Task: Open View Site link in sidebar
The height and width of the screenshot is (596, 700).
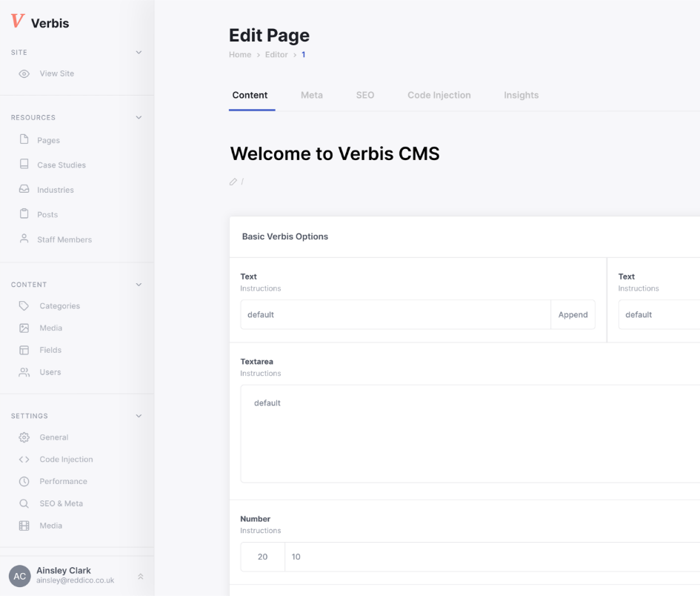Action: [x=57, y=73]
